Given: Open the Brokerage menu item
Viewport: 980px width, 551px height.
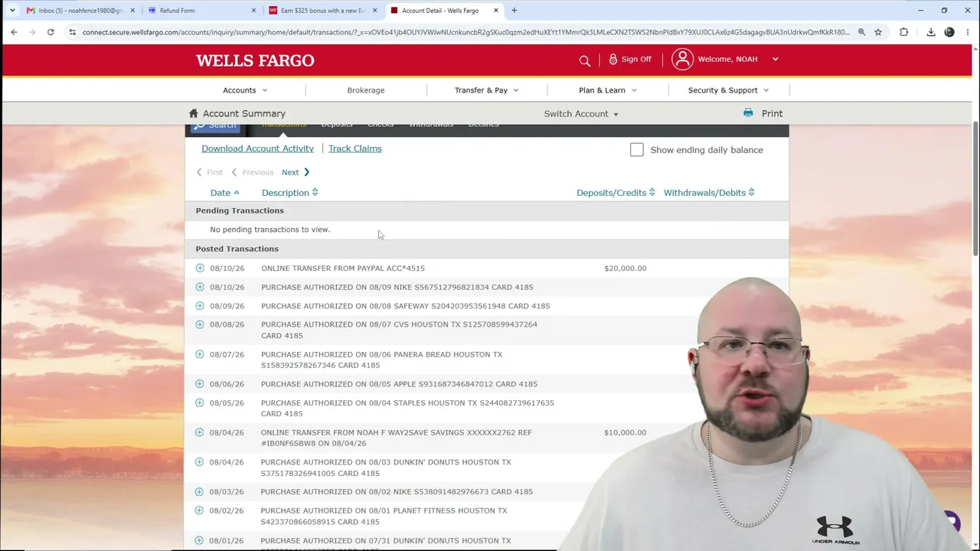Looking at the screenshot, I should [366, 90].
